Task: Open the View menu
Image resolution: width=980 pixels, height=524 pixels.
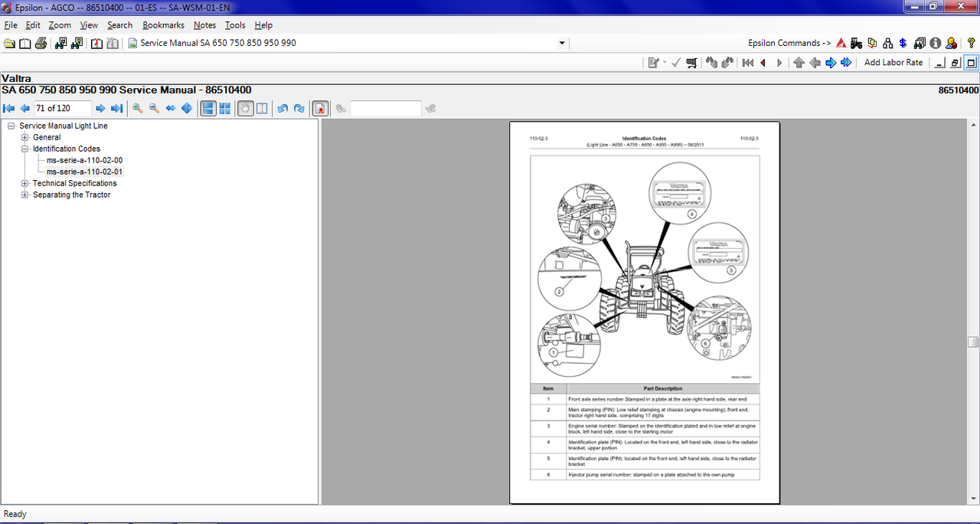Action: pyautogui.click(x=89, y=25)
